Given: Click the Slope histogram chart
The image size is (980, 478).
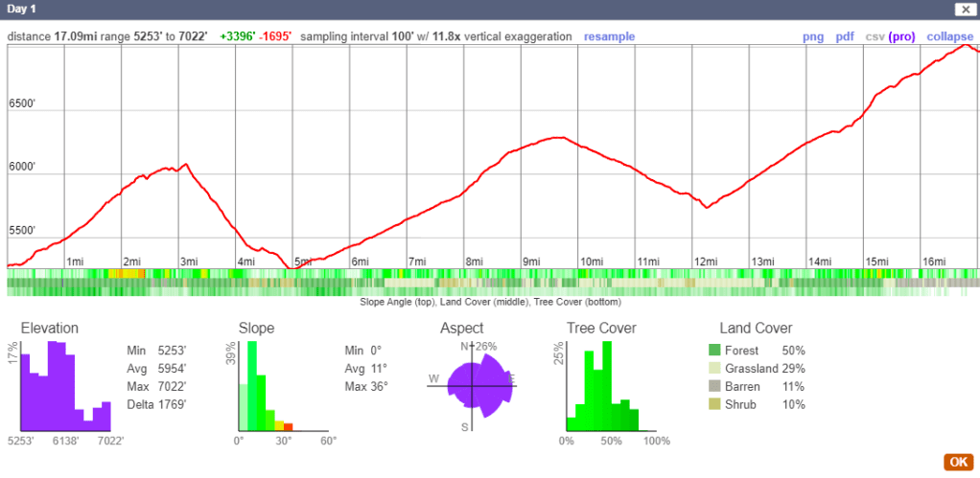Looking at the screenshot, I should (x=266, y=388).
